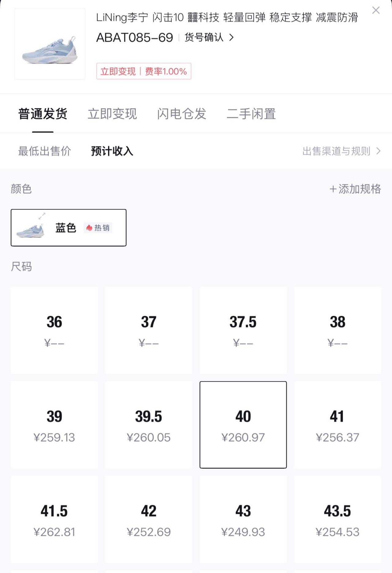392x573 pixels.
Task: Choose size 39.5 at ¥260.05
Action: tap(149, 425)
